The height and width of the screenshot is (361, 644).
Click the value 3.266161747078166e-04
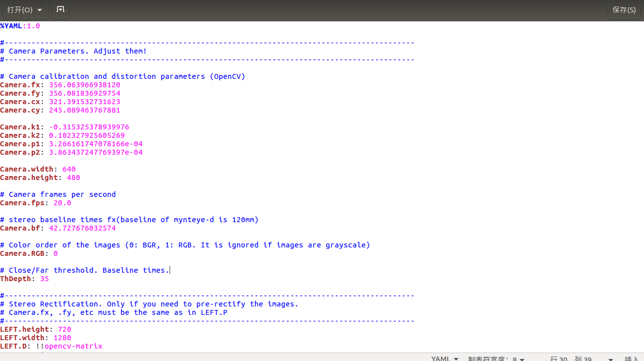96,144
